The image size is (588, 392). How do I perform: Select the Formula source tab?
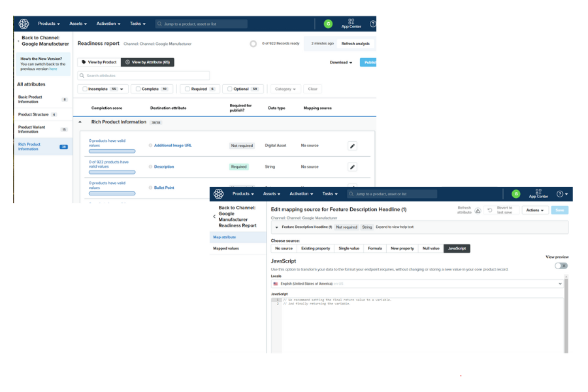click(x=375, y=248)
